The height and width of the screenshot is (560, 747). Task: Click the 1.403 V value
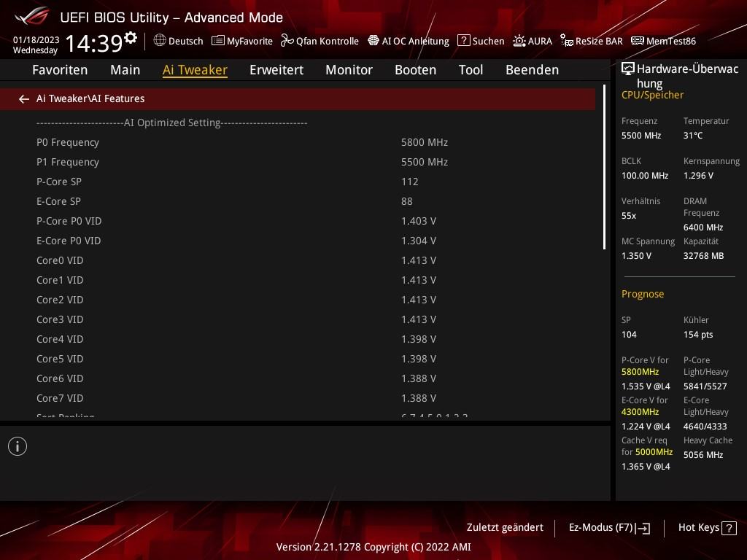click(x=419, y=221)
